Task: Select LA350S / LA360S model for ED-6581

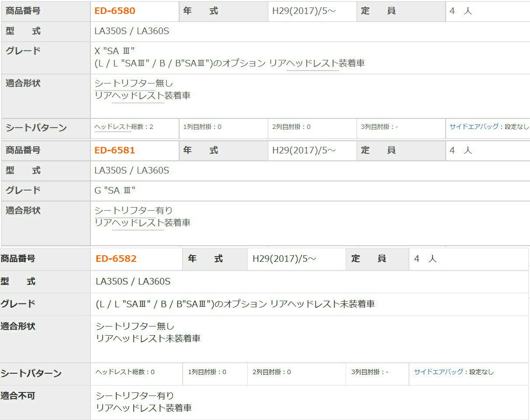Action: [x=132, y=170]
